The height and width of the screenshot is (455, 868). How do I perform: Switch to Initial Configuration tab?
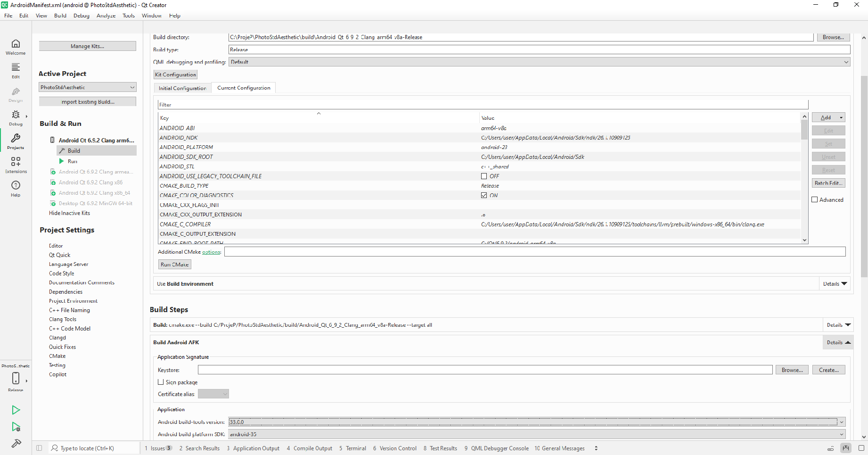182,88
